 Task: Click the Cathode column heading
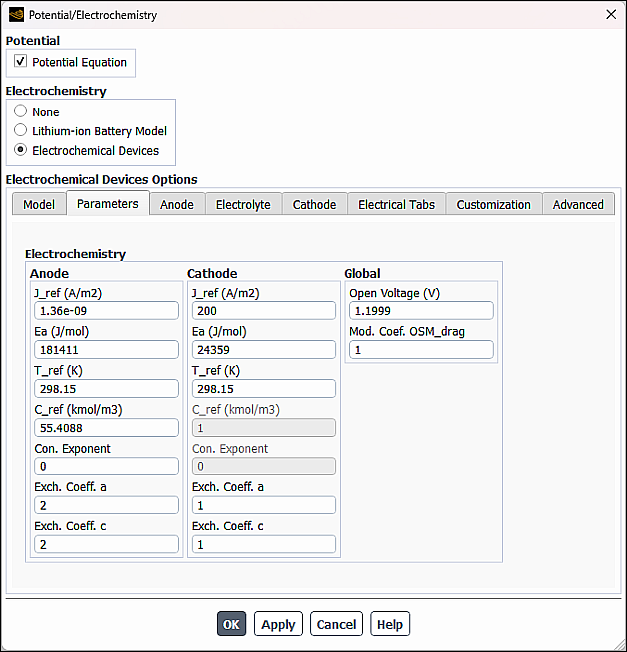212,273
